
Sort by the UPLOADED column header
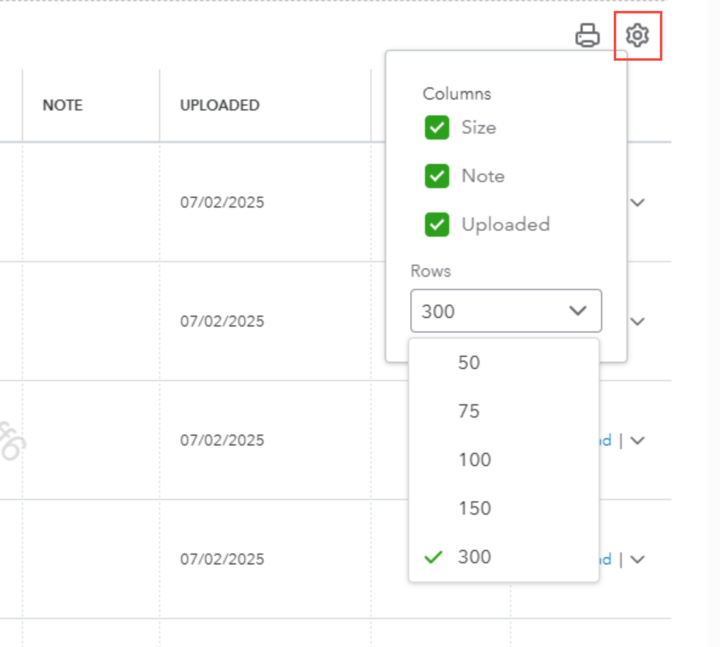[x=220, y=105]
